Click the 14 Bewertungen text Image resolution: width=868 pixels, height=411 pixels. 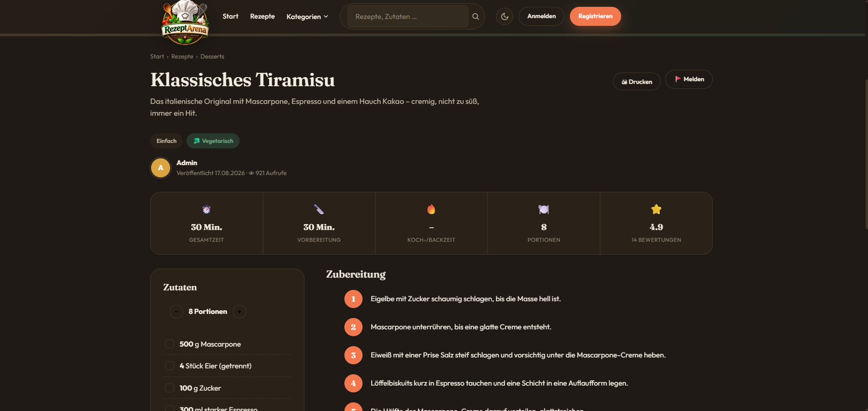(656, 240)
